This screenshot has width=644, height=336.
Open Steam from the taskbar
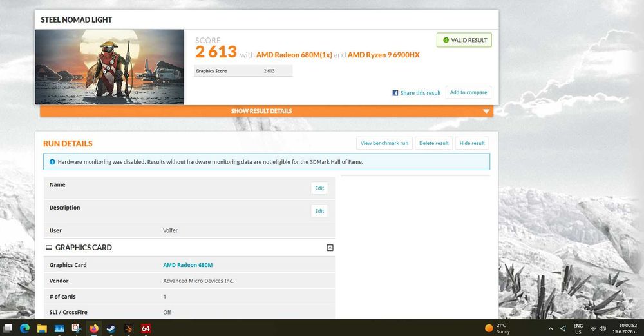(x=111, y=328)
